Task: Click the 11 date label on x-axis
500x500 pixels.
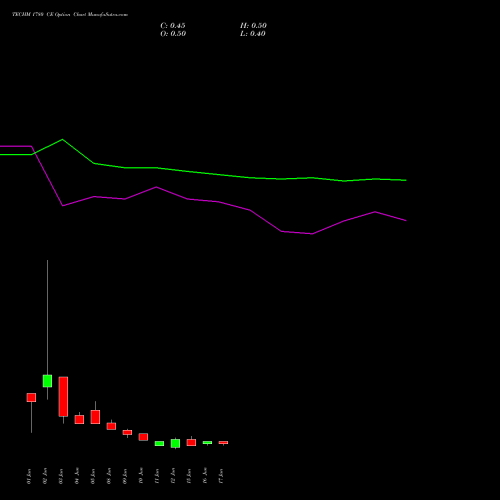Action: pyautogui.click(x=157, y=476)
